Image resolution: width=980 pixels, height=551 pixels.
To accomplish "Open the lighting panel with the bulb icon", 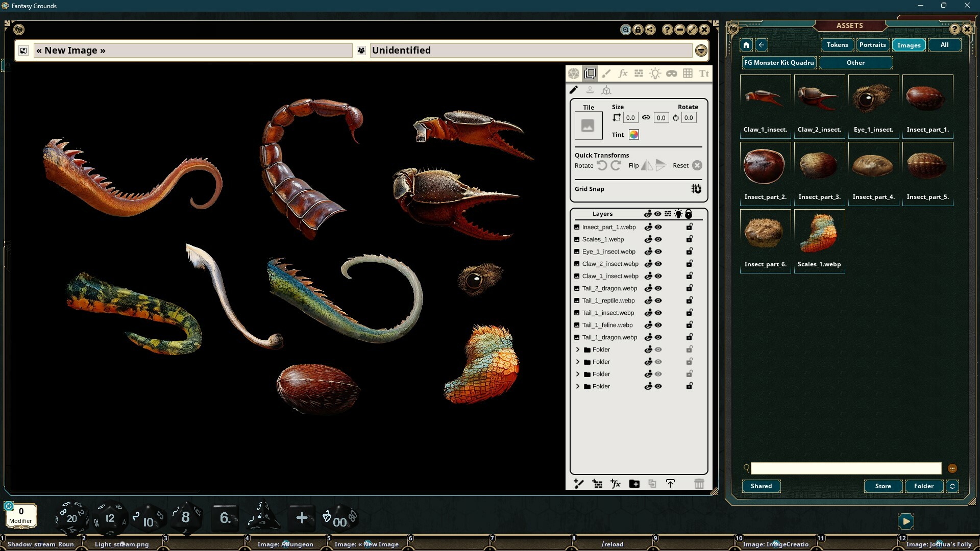I will [656, 73].
